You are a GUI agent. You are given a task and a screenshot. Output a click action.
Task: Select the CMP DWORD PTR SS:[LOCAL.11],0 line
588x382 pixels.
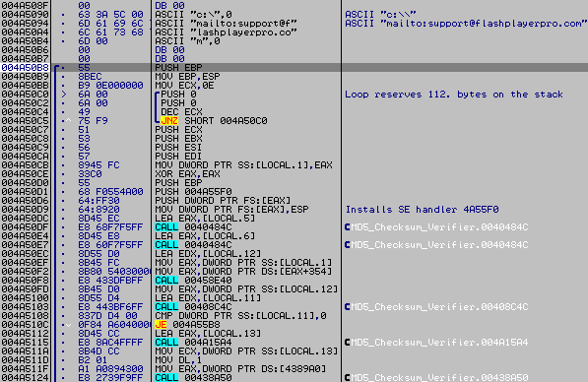[x=240, y=316]
